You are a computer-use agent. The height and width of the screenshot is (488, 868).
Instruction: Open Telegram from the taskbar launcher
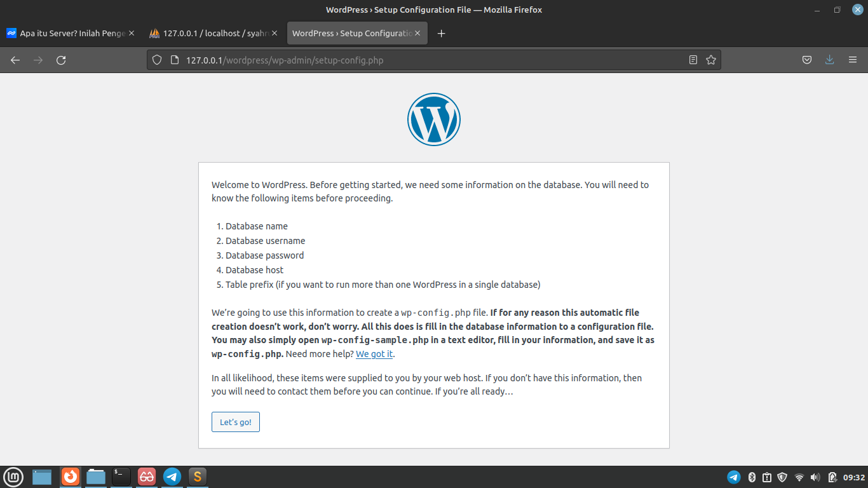(172, 477)
